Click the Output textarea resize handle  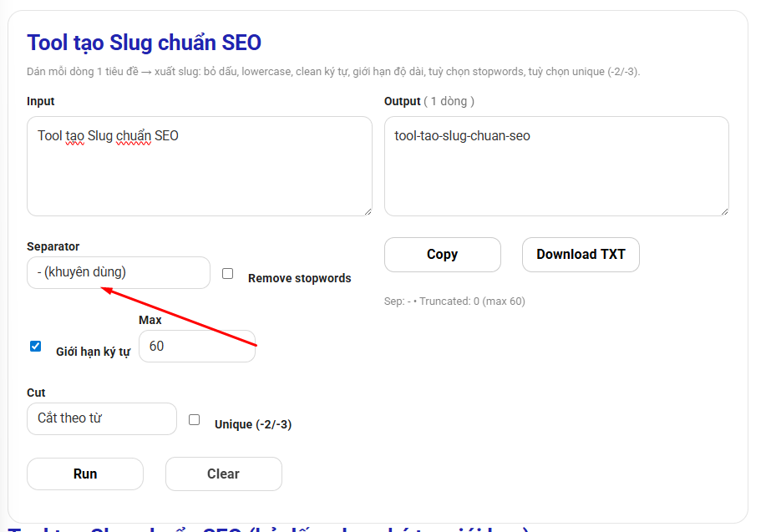(724, 211)
